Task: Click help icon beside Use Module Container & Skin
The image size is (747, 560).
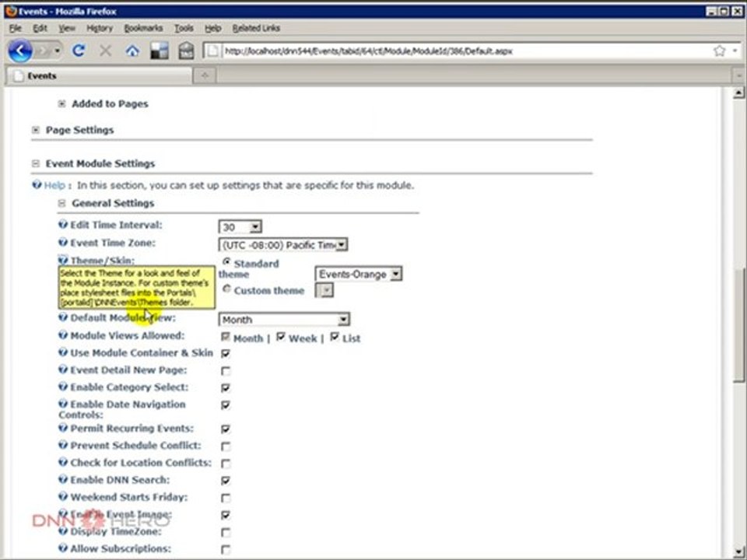Action: click(63, 352)
